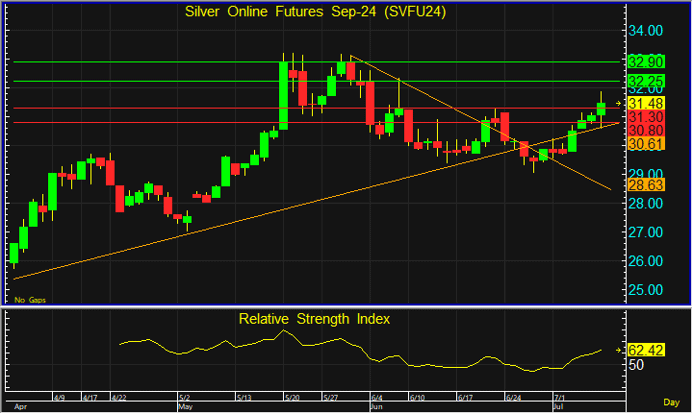Click the Jun month label on axis

tap(375, 408)
